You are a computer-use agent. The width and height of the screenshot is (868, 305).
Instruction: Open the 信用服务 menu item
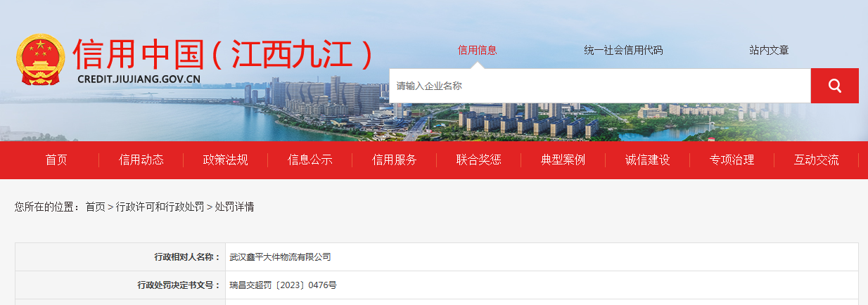click(x=395, y=160)
